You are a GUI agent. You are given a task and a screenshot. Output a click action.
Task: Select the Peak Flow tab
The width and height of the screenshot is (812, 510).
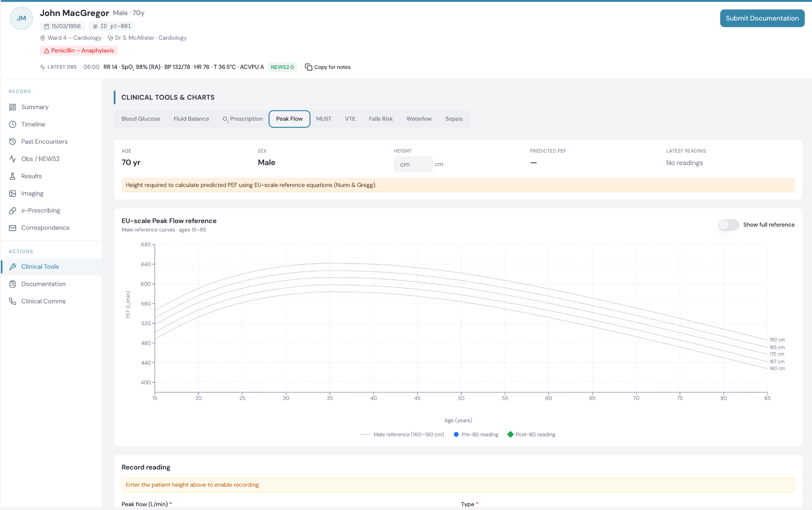289,119
